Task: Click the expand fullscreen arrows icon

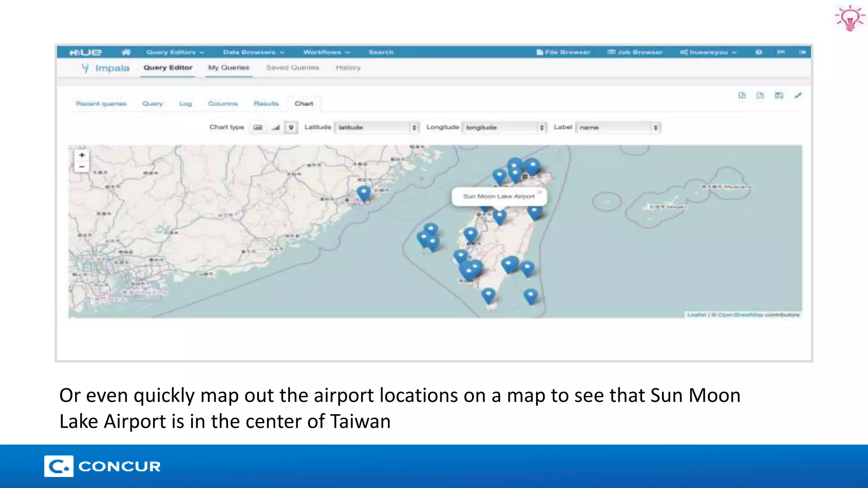Action: click(798, 96)
